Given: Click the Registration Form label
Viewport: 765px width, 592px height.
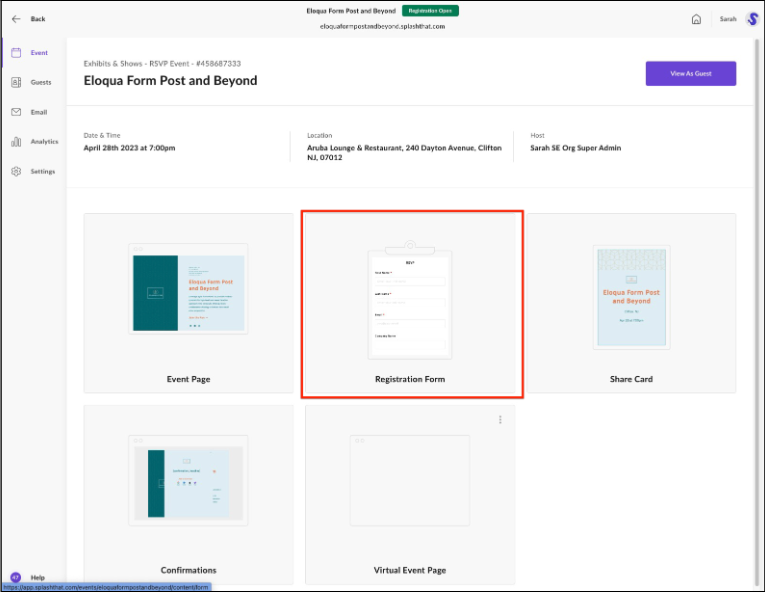Looking at the screenshot, I should [x=410, y=379].
